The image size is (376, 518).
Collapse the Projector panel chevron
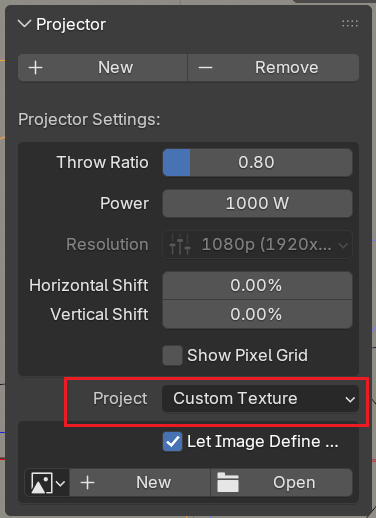pyautogui.click(x=24, y=24)
